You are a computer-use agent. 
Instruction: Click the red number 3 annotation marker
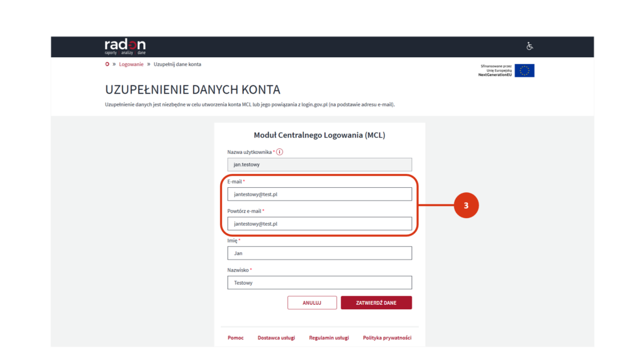pyautogui.click(x=466, y=206)
